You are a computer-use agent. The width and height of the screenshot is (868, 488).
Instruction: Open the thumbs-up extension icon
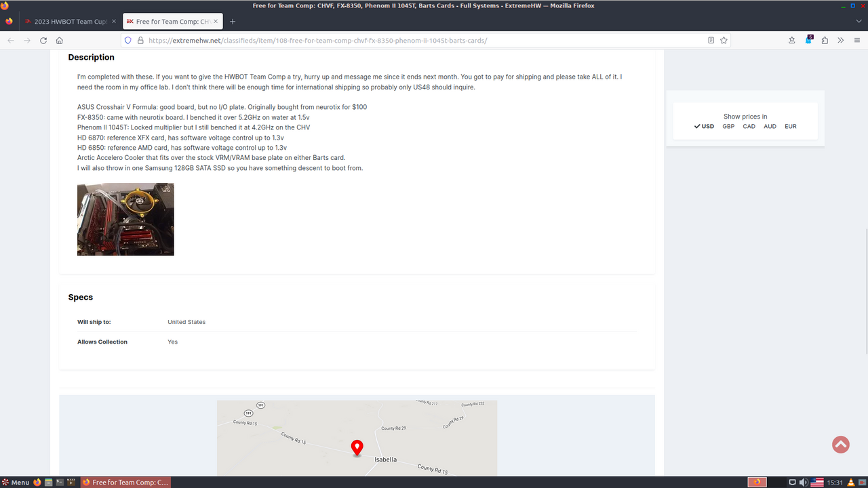click(x=825, y=40)
